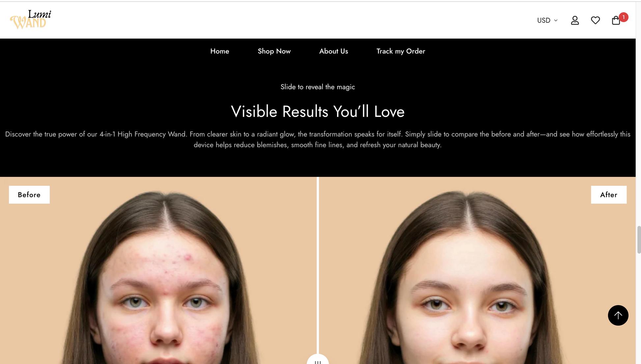Click the back-to-top arrow button
Viewport: 641px width, 364px height.
click(618, 315)
